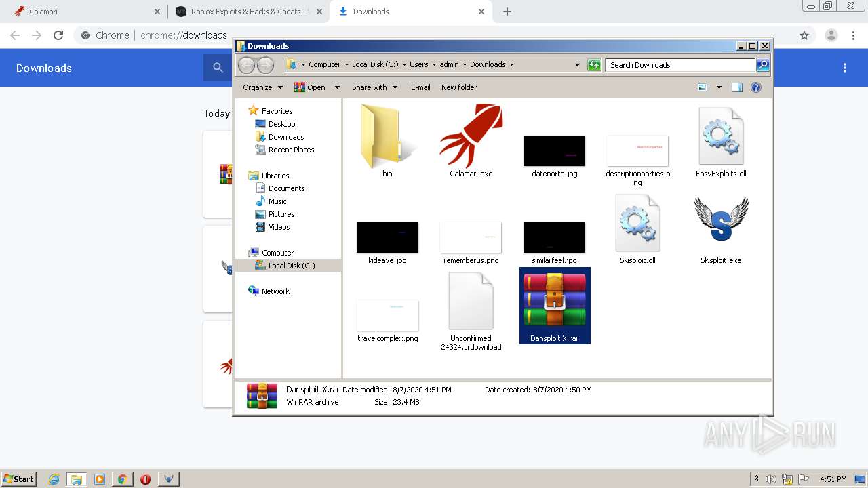The height and width of the screenshot is (488, 868).
Task: Open Chrome from the taskbar
Action: tap(122, 479)
